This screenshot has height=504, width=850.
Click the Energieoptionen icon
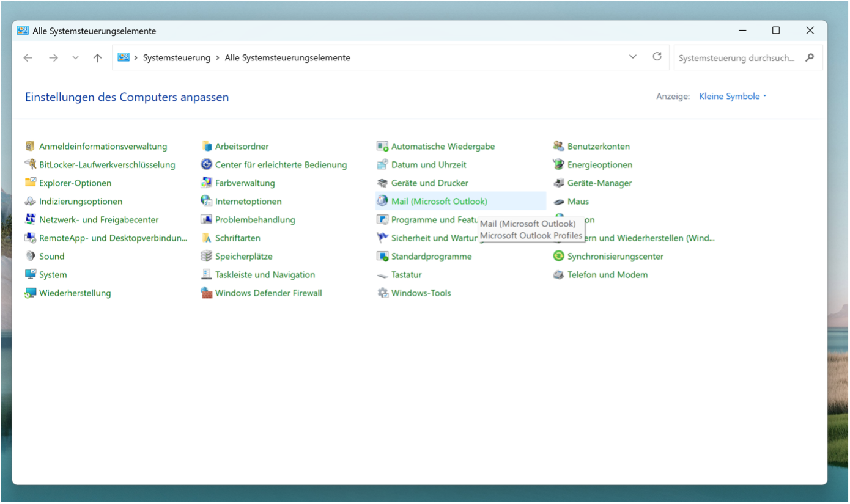tap(558, 165)
